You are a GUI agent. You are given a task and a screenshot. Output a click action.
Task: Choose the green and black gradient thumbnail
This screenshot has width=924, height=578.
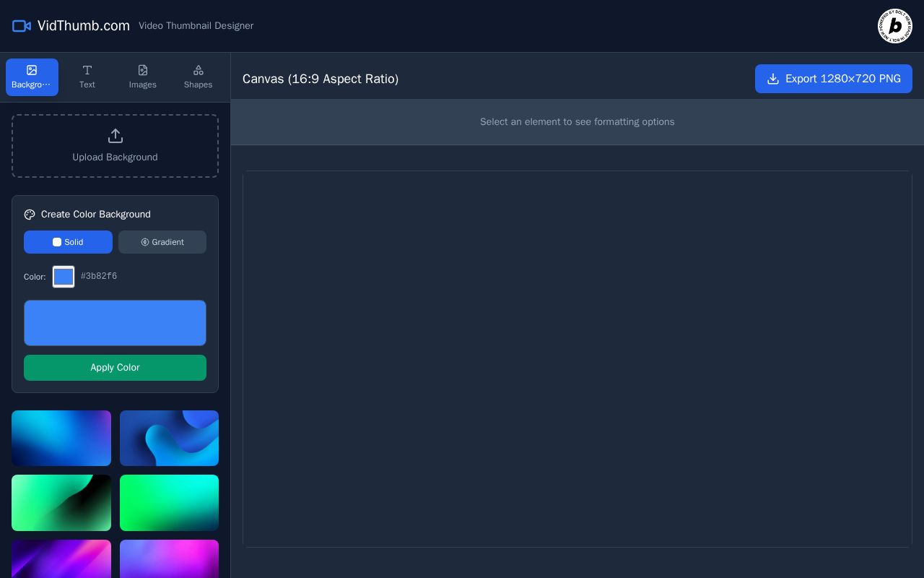pyautogui.click(x=61, y=503)
